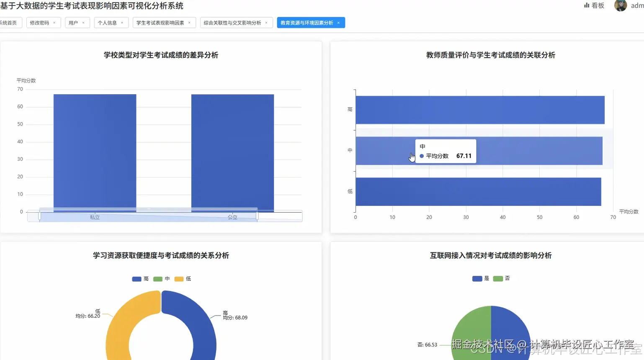The width and height of the screenshot is (644, 360).
Task: Close the 用户 tab
Action: click(x=83, y=23)
